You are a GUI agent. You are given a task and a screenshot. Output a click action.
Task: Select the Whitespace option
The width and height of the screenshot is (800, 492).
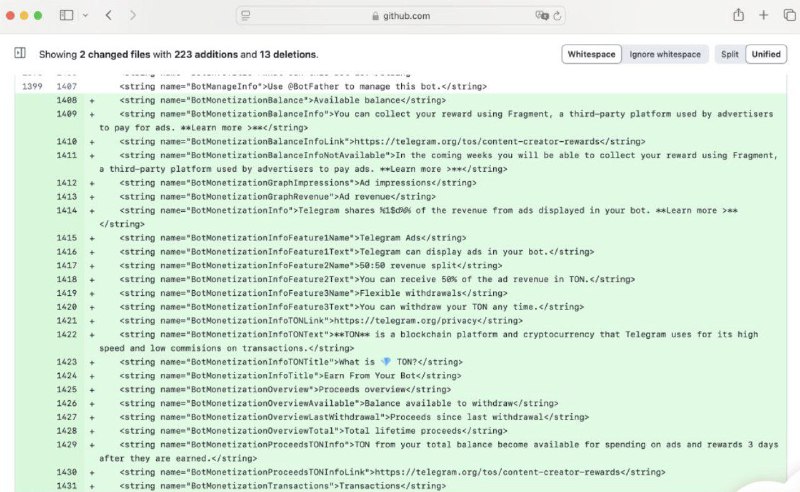click(591, 54)
